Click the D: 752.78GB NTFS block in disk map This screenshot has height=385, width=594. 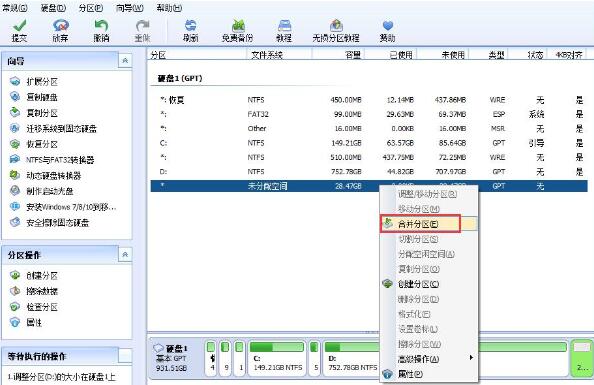click(x=352, y=358)
